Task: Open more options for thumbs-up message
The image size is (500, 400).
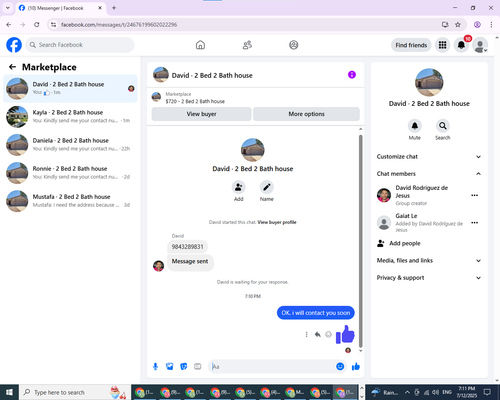Action: point(306,334)
